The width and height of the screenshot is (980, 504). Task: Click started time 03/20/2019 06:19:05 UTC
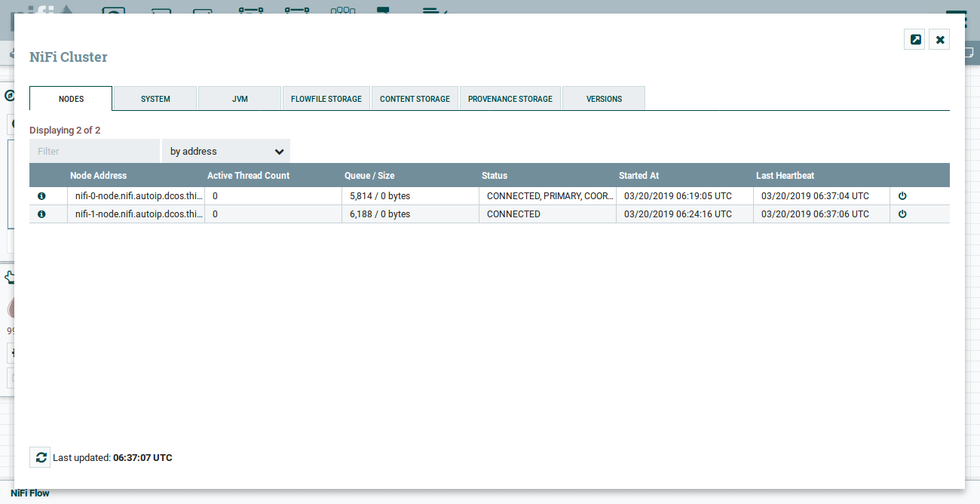coord(684,196)
